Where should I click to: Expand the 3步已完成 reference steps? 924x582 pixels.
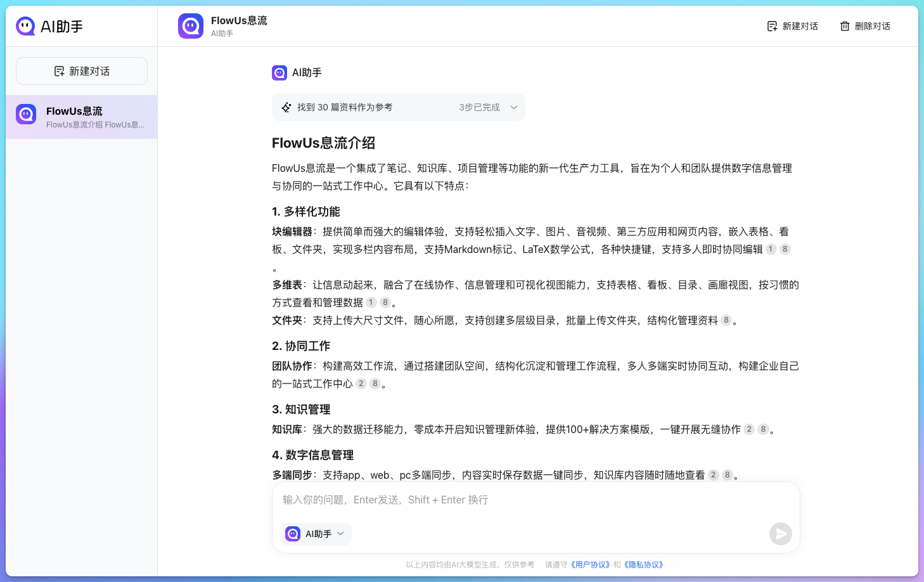point(514,108)
